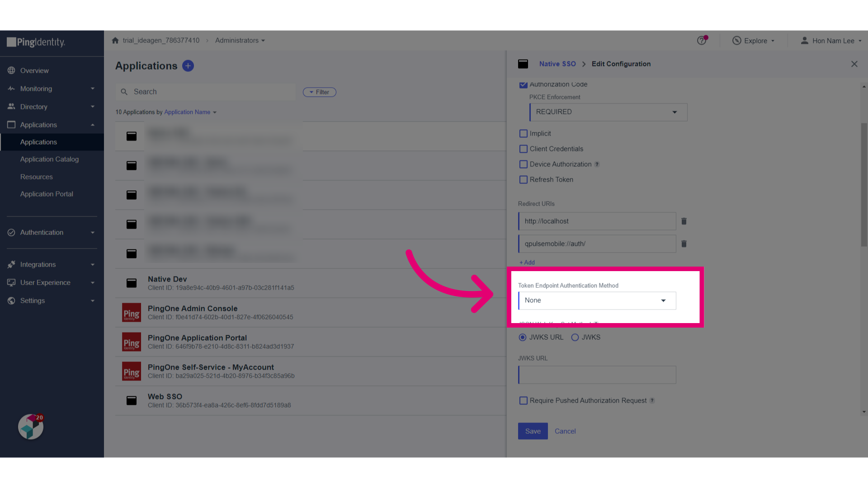Click + Add redirect URI link
The image size is (868, 488).
pos(527,263)
